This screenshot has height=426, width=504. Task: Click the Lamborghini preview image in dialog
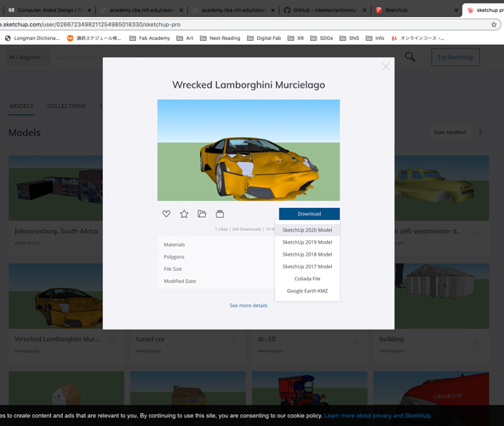249,150
